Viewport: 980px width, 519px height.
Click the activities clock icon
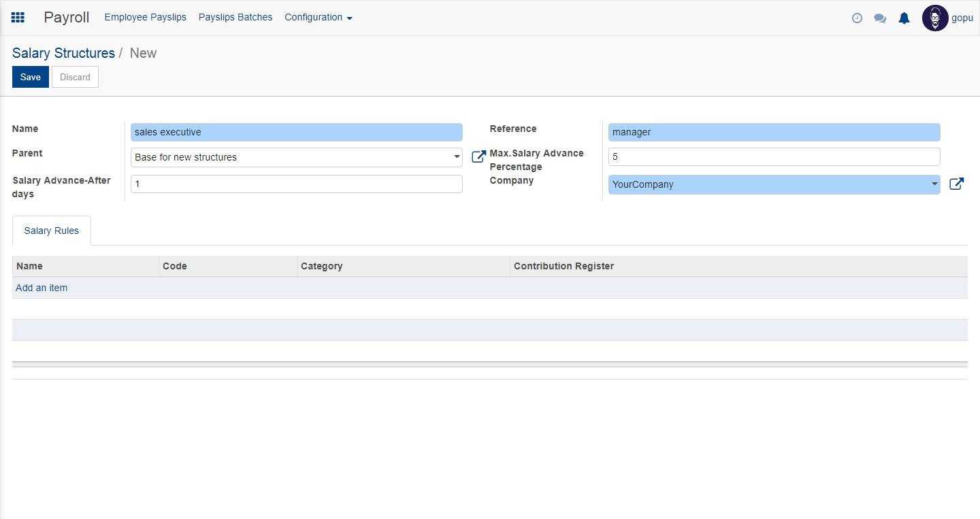[857, 18]
